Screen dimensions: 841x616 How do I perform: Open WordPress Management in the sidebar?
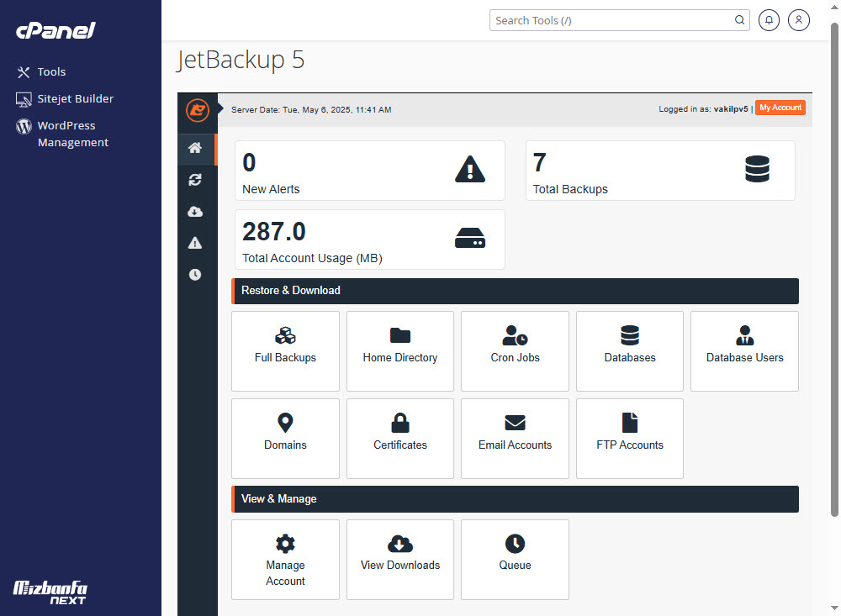click(x=62, y=134)
